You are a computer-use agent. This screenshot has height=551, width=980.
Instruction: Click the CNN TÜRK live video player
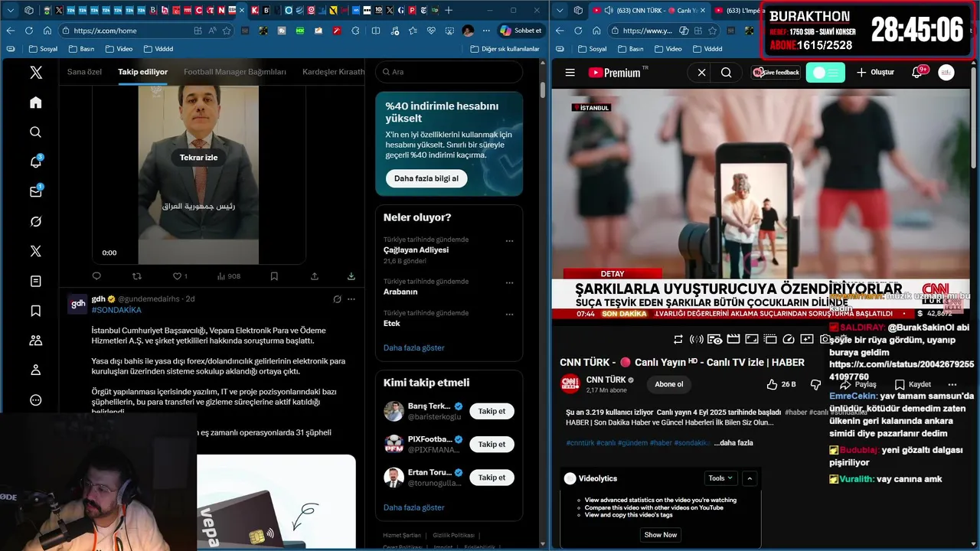point(762,205)
